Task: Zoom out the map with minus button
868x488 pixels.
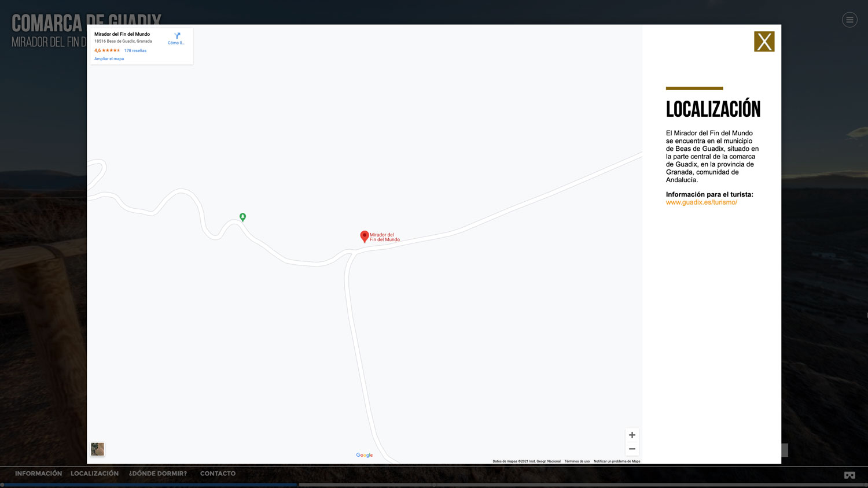Action: click(632, 449)
